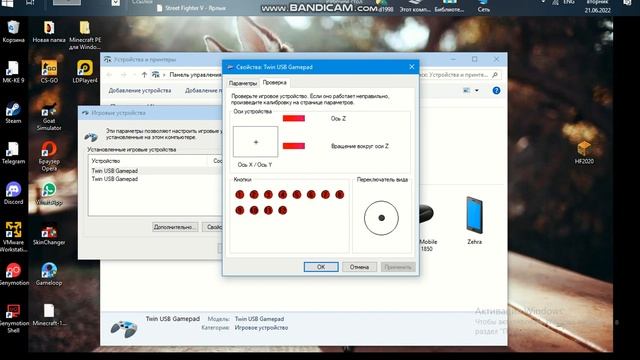Click the ENG language indicator
640x360 pixels.
(x=568, y=2)
